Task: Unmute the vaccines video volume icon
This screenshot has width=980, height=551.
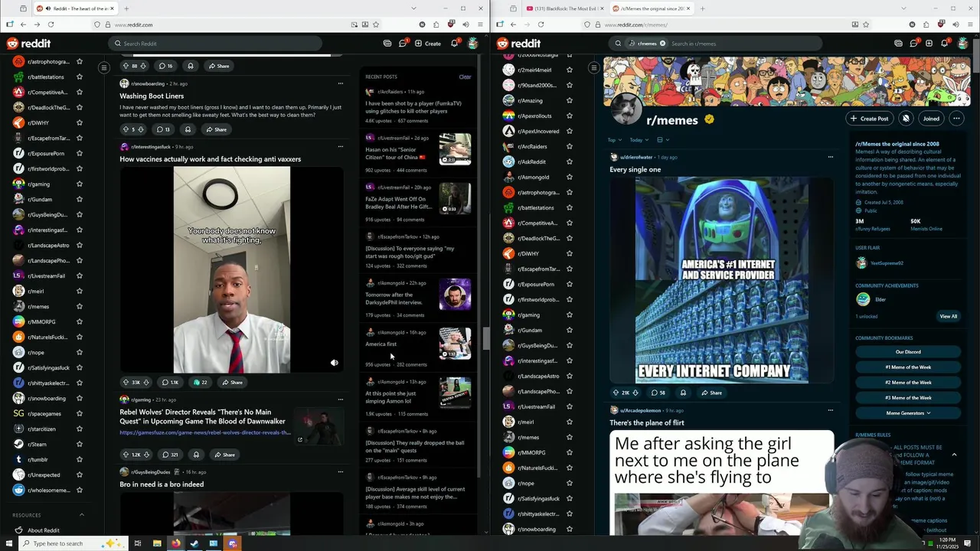Action: pyautogui.click(x=334, y=363)
